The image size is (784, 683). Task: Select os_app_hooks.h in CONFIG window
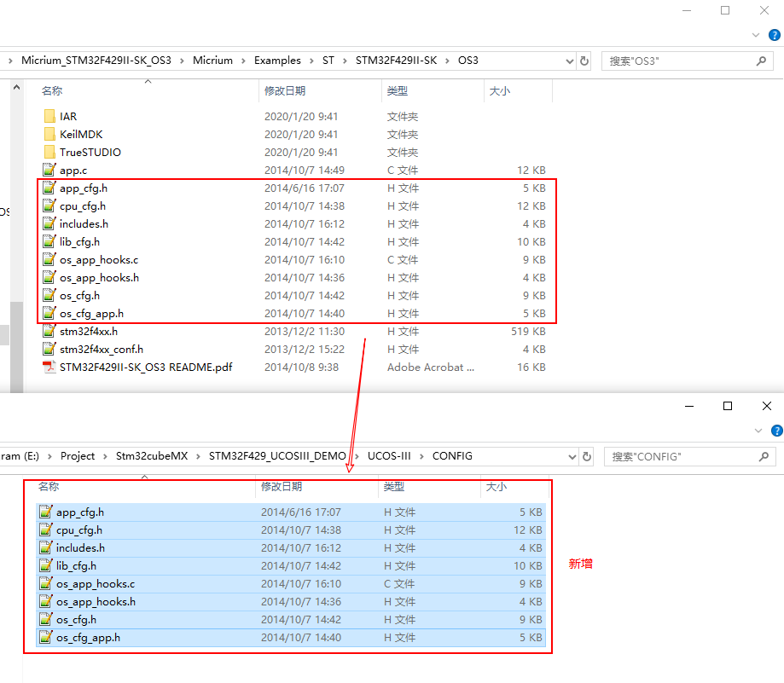click(291, 602)
